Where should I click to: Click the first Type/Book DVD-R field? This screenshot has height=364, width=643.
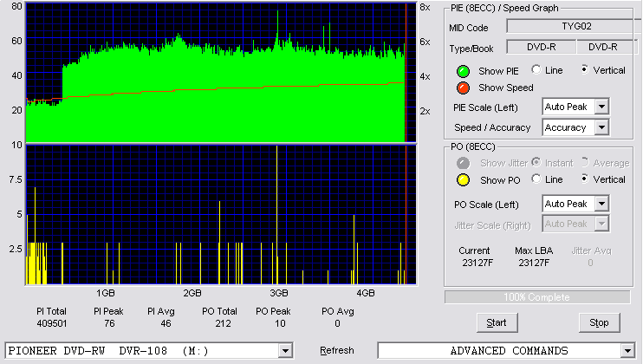click(x=542, y=47)
